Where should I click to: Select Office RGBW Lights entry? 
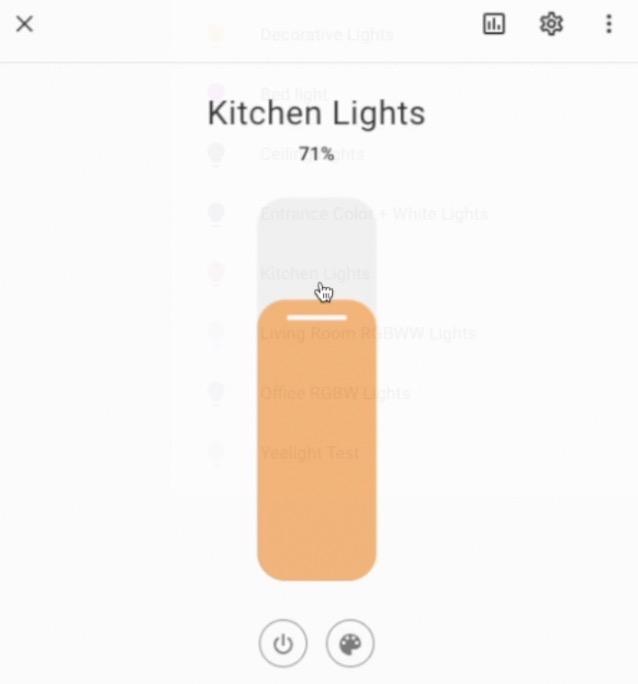(x=335, y=393)
